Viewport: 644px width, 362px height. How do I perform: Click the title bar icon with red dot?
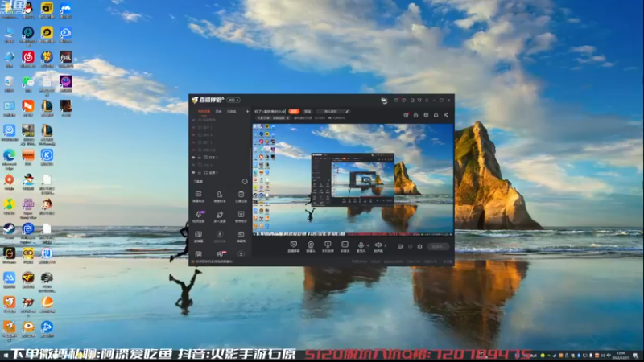pos(396,100)
